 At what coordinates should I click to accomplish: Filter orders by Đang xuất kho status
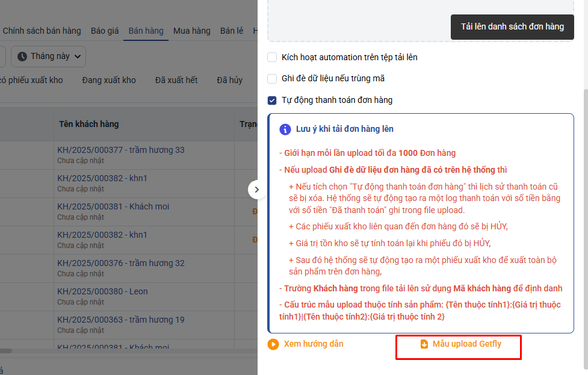[109, 80]
